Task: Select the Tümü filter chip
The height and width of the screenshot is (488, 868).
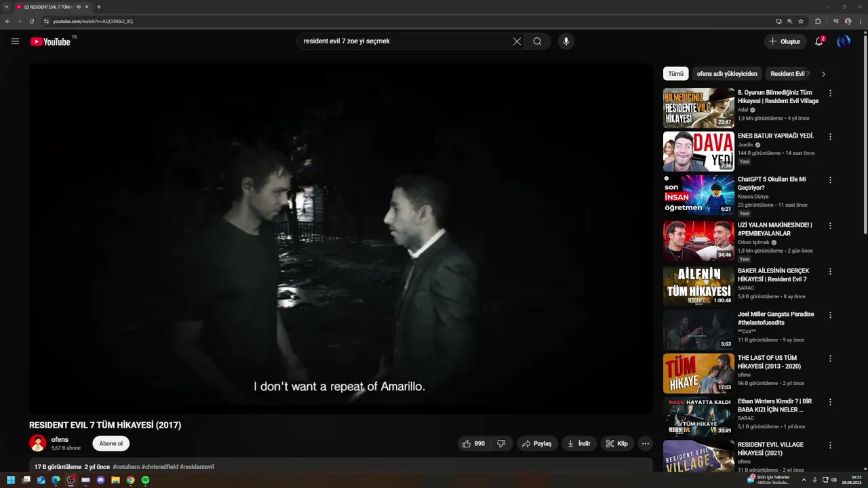Action: tap(676, 74)
